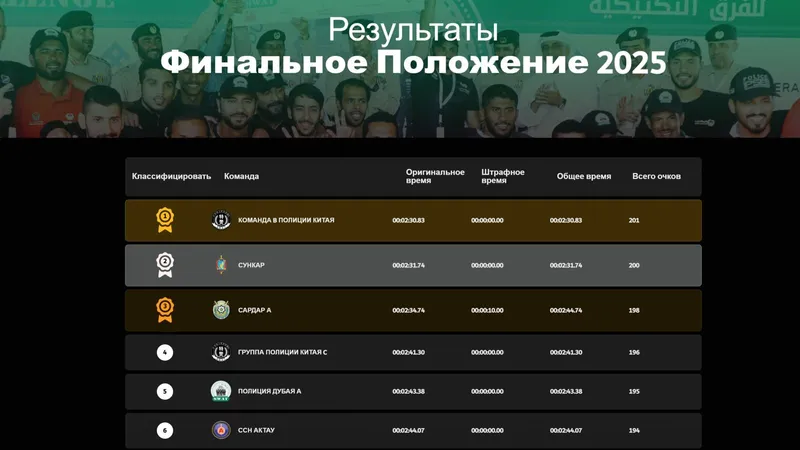Click САРДАР А penalty time 00:00:10.00
The image size is (800, 450).
(487, 310)
